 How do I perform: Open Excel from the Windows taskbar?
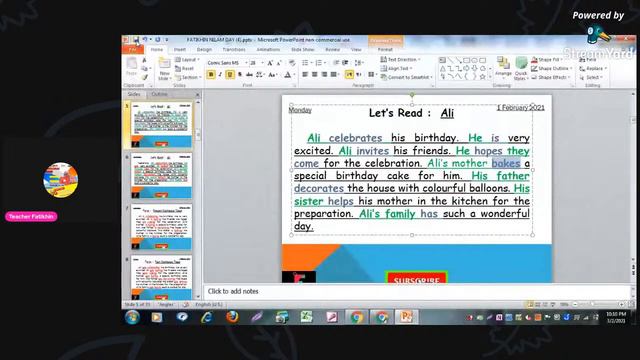[307, 317]
